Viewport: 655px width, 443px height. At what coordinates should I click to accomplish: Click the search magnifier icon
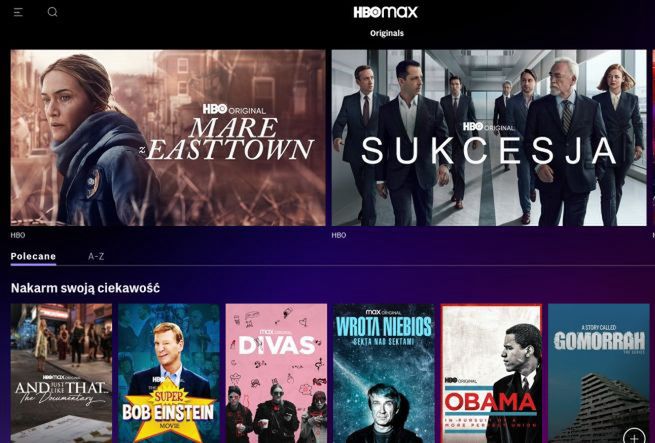tap(52, 12)
